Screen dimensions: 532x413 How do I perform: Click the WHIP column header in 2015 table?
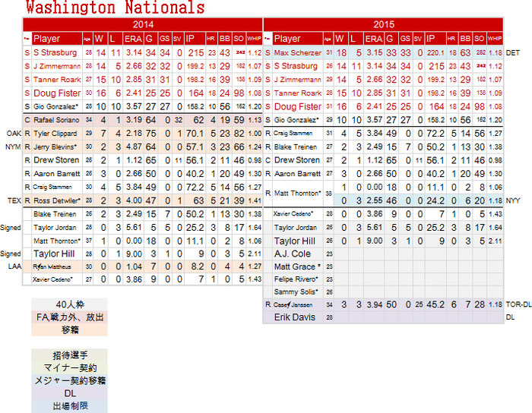[495, 39]
